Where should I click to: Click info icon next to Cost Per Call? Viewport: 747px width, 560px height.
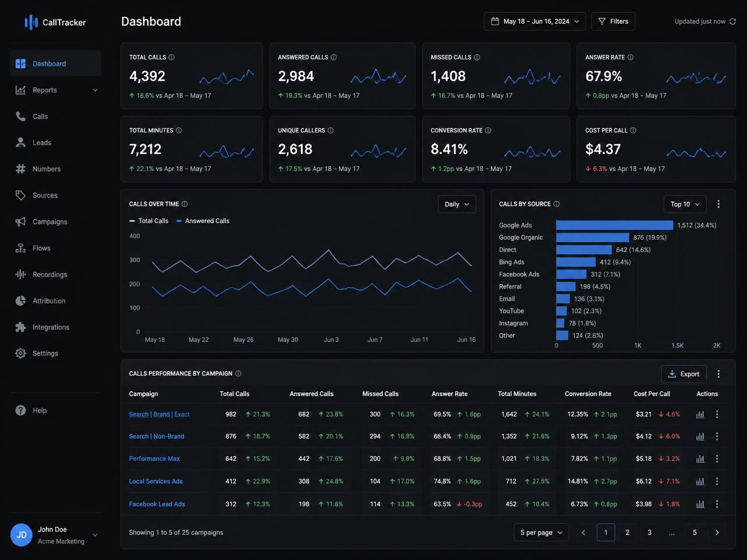point(633,130)
